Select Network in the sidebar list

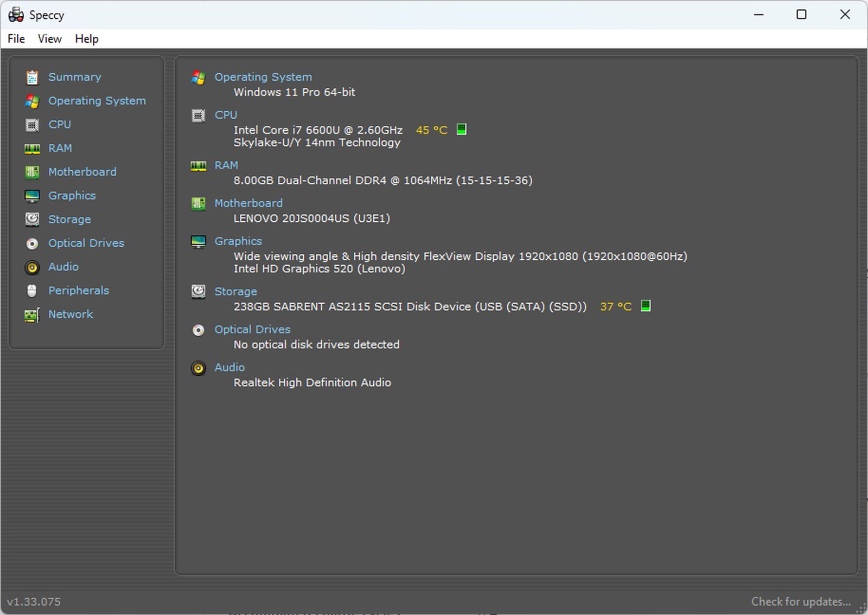point(71,314)
